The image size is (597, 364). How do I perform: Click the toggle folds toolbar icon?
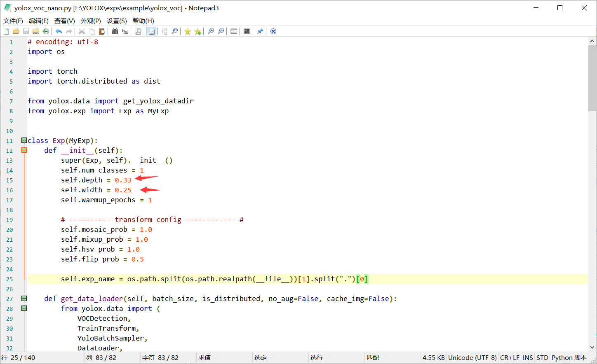click(x=165, y=31)
